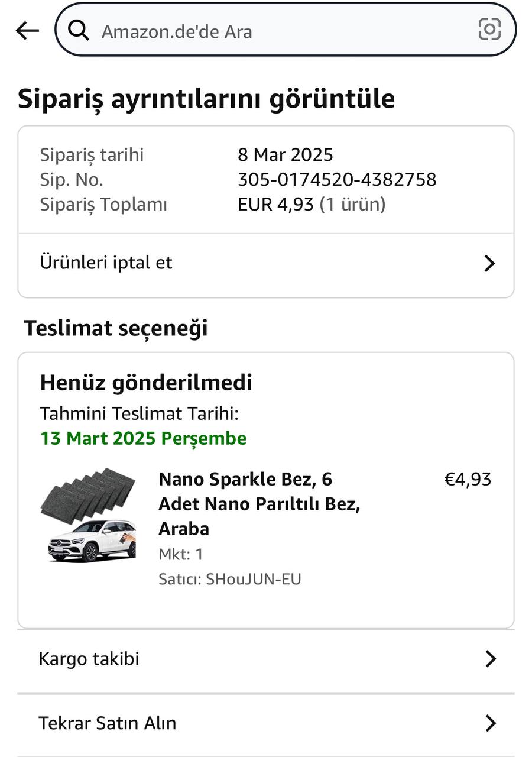
Task: Open the Nano Sparkle Bez product title
Action: [x=259, y=503]
